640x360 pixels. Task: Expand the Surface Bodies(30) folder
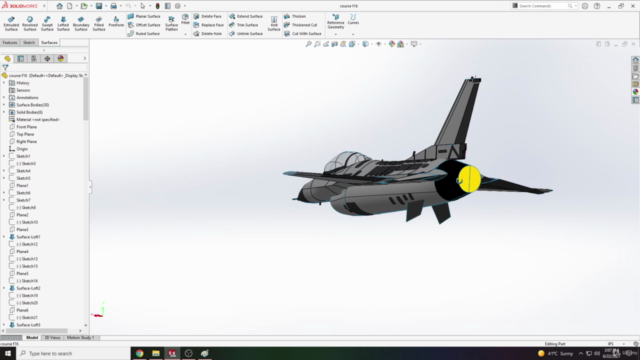(4, 105)
